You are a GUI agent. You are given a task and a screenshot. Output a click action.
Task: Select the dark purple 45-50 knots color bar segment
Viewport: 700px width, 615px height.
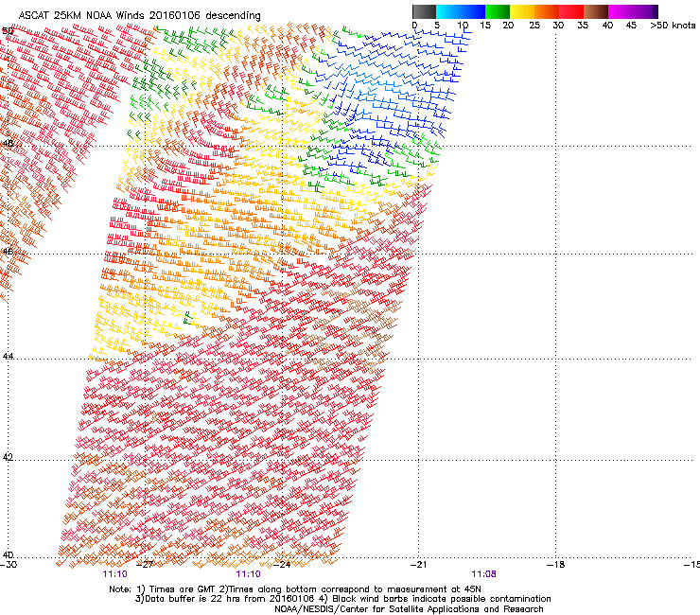645,11
